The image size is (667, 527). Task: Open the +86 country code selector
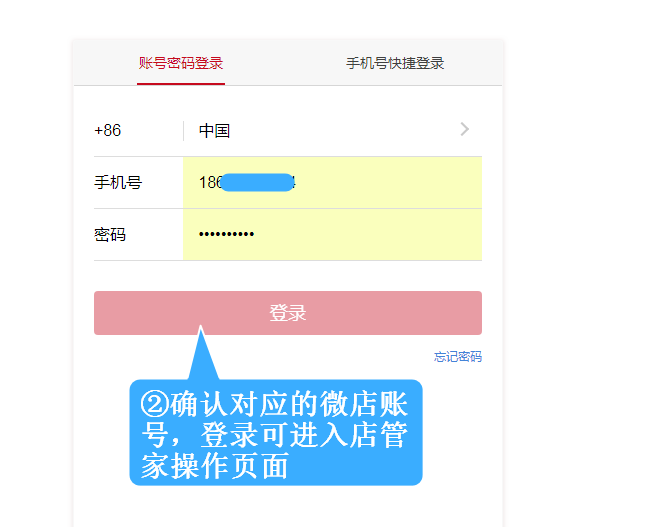[108, 130]
